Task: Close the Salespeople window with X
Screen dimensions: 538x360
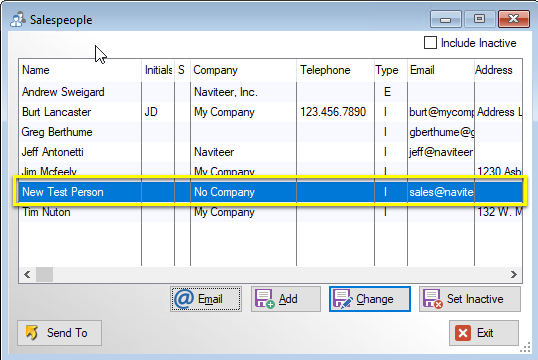Action: pos(514,19)
